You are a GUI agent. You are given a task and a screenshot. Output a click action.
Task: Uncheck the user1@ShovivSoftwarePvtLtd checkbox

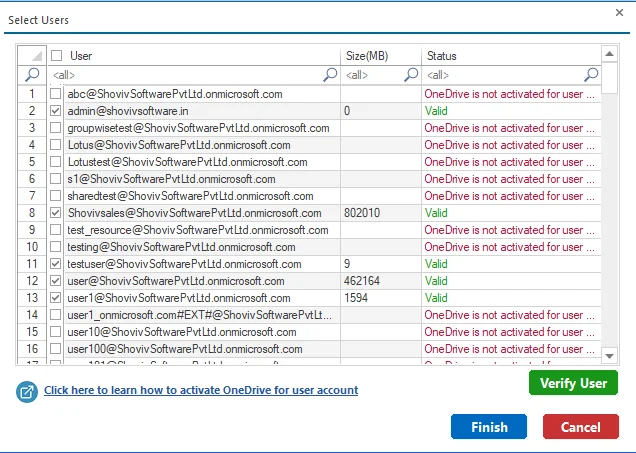[x=56, y=298]
